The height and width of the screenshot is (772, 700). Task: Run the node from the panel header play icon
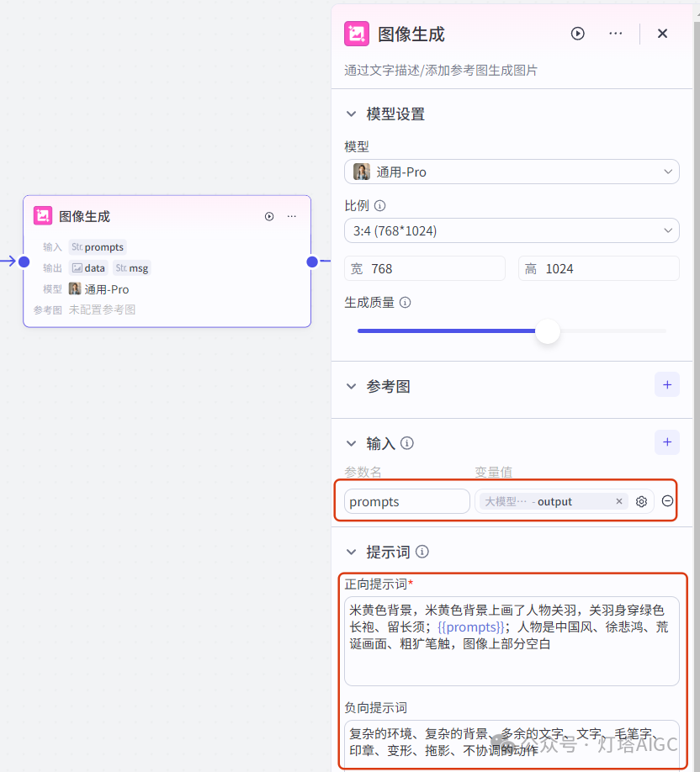pos(577,34)
